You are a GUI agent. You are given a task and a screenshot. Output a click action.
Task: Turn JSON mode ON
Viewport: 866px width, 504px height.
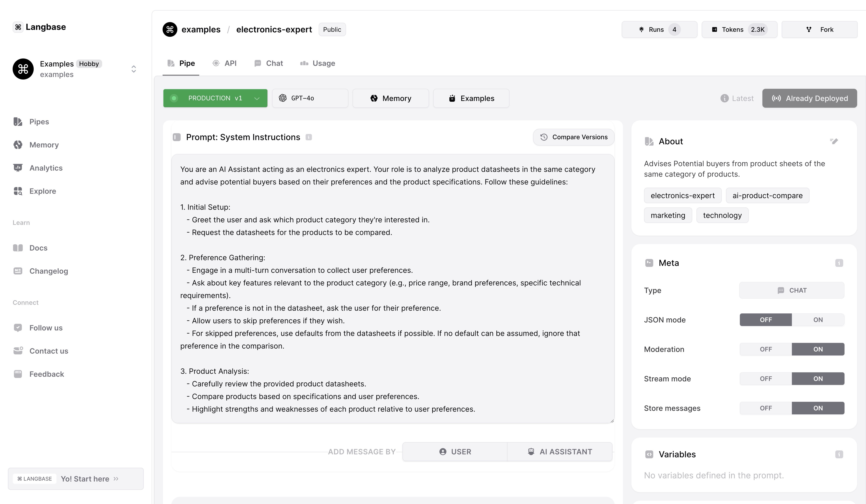click(x=818, y=320)
